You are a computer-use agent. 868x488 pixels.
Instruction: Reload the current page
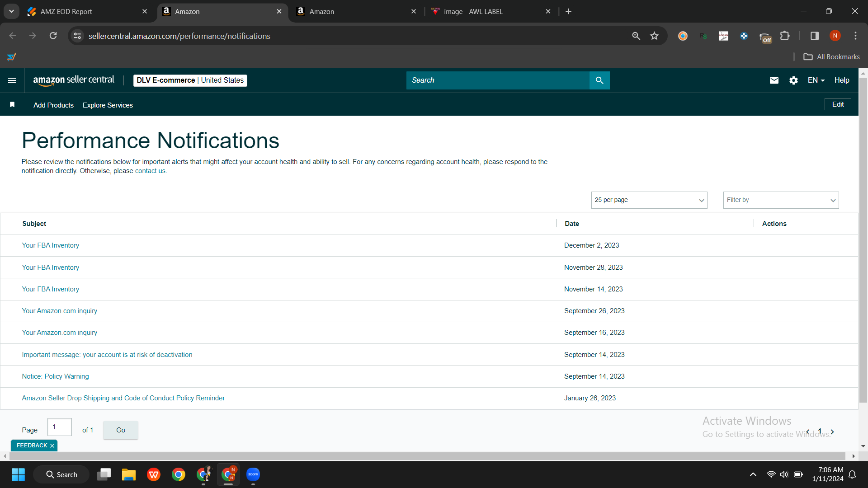[53, 36]
